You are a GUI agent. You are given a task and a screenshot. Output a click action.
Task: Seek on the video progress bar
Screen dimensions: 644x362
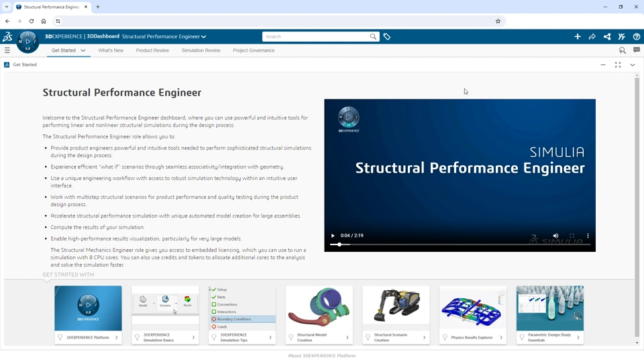point(460,244)
